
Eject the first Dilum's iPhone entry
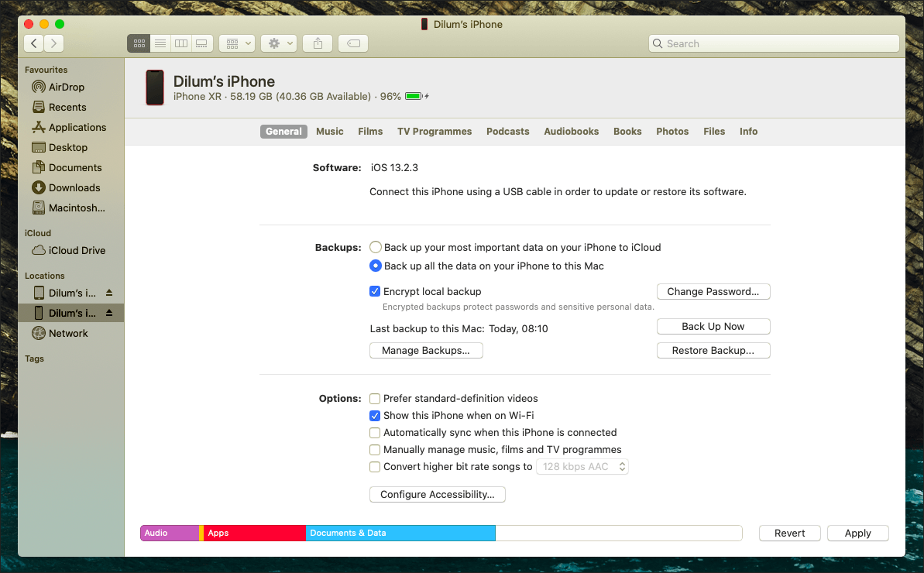pos(109,293)
